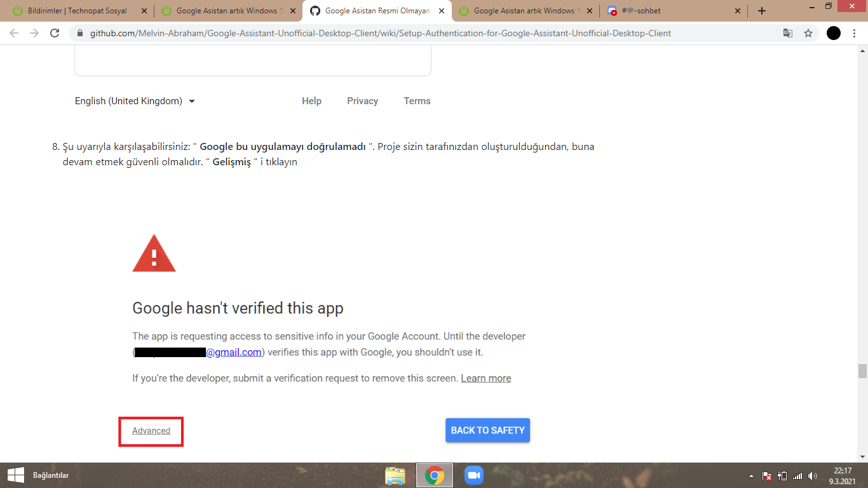
Task: Go back using the browser back arrow
Action: point(14,33)
